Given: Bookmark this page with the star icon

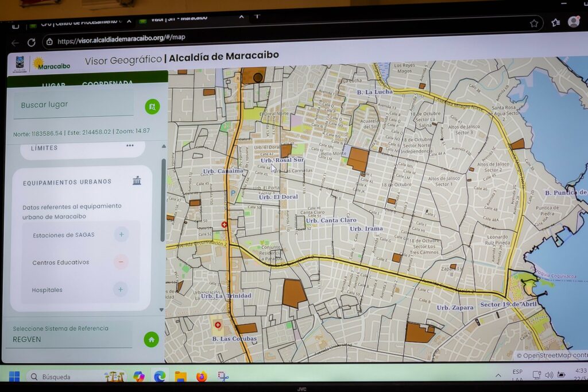Looking at the screenshot, I should [534, 24].
